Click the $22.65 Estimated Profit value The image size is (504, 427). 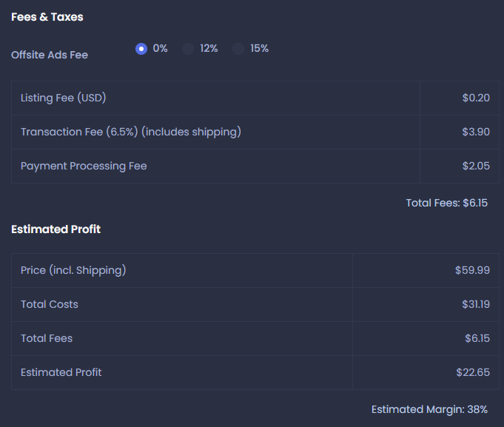coord(473,373)
